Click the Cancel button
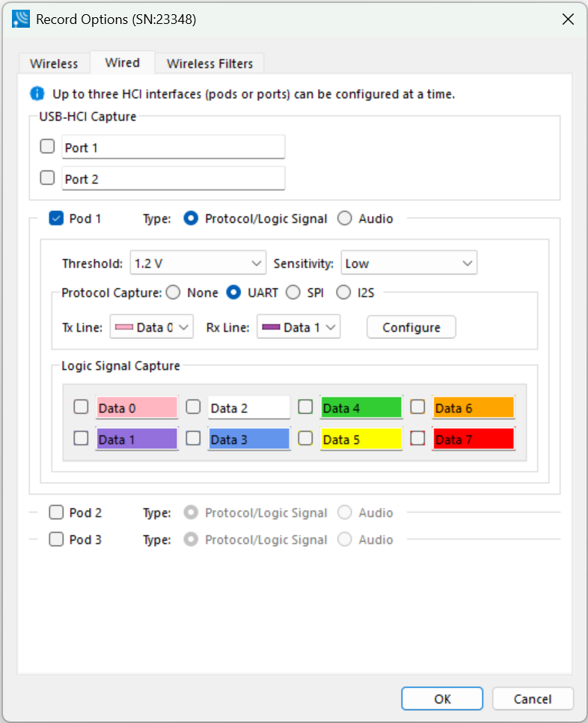The height and width of the screenshot is (723, 588). coord(533,699)
